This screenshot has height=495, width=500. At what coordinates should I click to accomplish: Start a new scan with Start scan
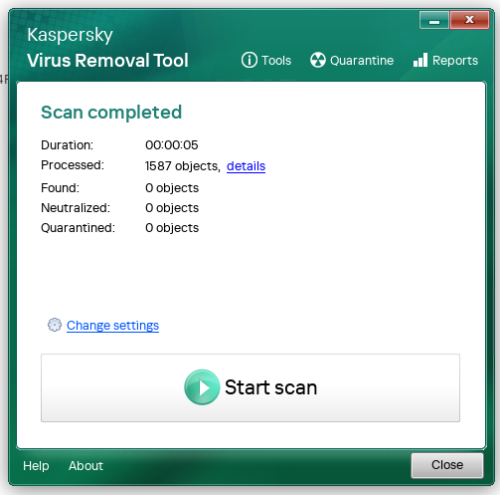click(250, 388)
